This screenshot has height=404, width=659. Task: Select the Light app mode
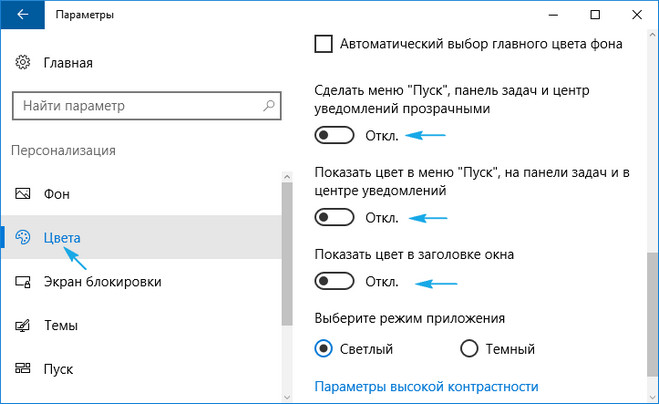(323, 349)
